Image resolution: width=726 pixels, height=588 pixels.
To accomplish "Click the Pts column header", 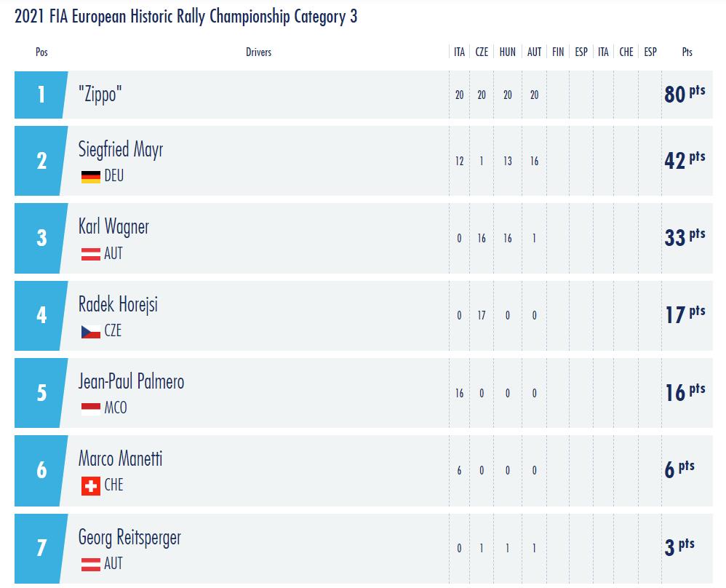I will click(x=687, y=52).
